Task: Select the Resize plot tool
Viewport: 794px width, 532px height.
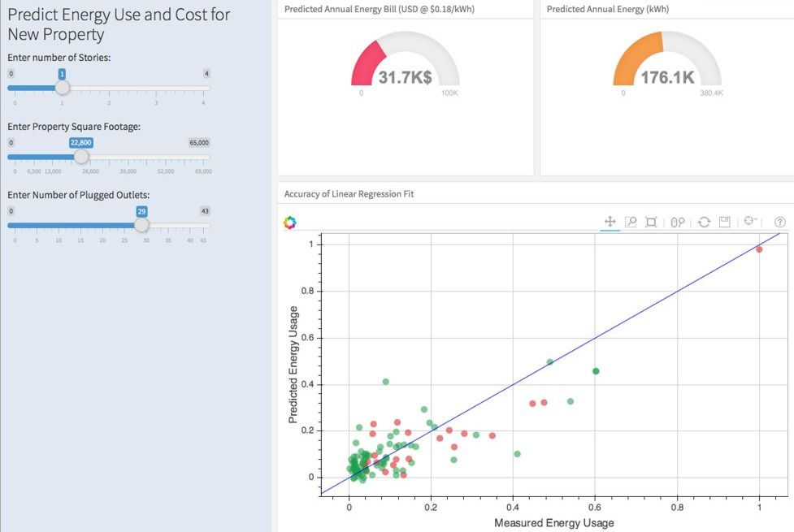Action: coord(651,222)
